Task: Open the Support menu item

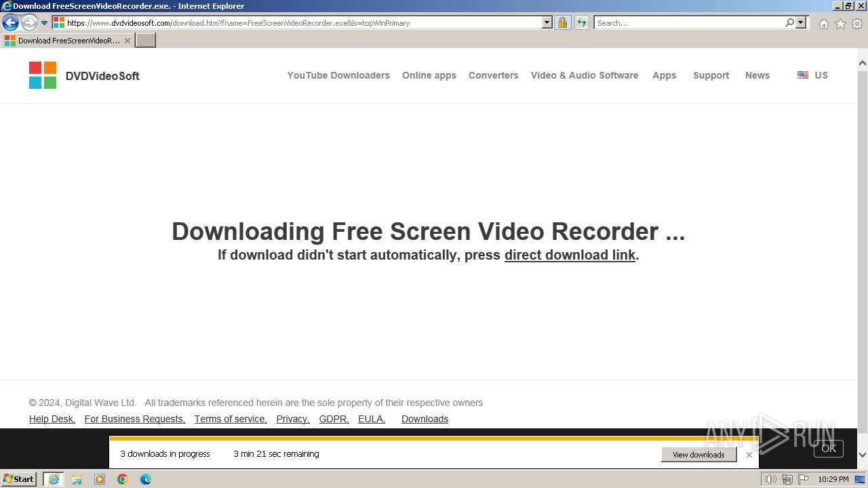Action: [711, 75]
